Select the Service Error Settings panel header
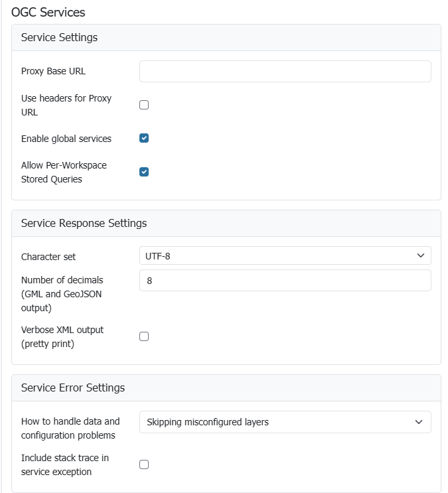The height and width of the screenshot is (493, 448). (x=73, y=387)
